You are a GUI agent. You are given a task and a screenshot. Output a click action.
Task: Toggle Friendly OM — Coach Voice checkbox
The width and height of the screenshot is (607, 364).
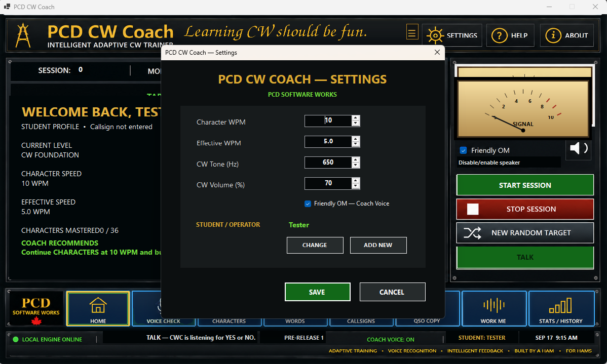coord(308,204)
